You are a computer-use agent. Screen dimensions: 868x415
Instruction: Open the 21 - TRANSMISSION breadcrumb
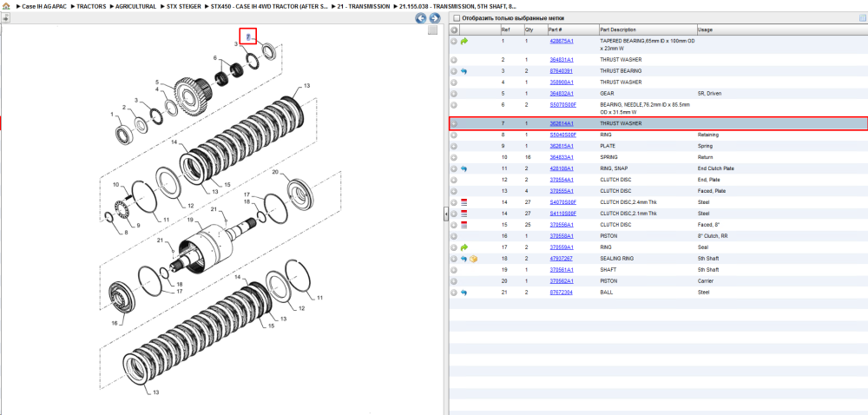[x=363, y=7]
